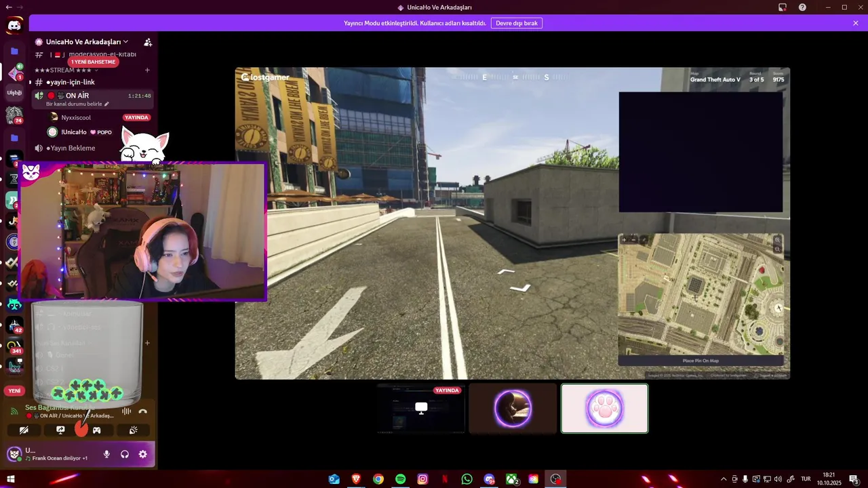Click the invite people icon beside server name

tap(148, 42)
